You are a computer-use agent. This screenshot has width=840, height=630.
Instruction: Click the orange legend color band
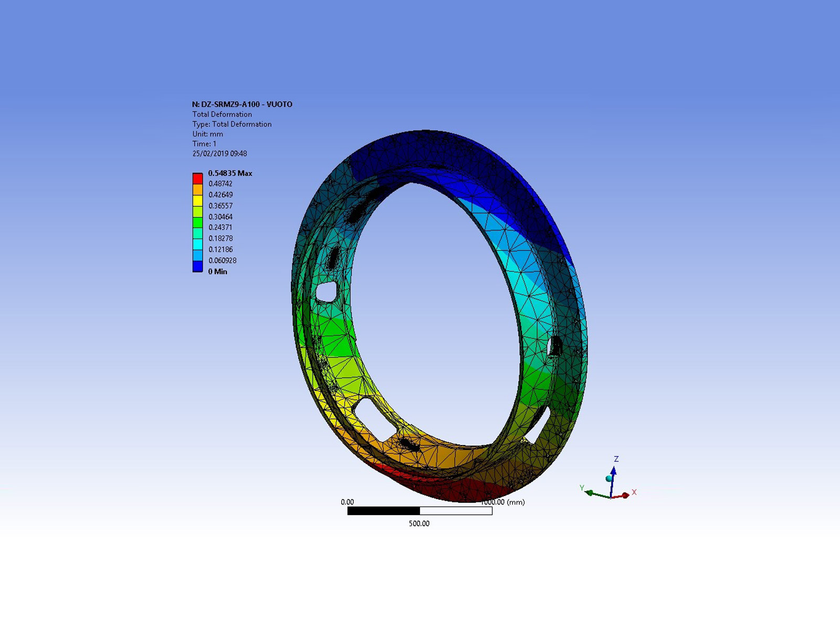coord(197,190)
